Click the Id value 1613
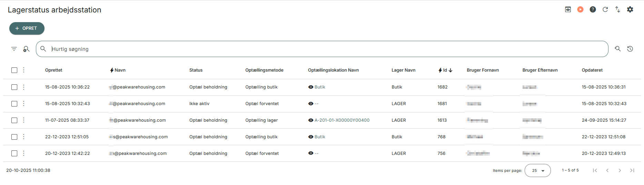Image resolution: width=644 pixels, height=185 pixels. pos(442,120)
